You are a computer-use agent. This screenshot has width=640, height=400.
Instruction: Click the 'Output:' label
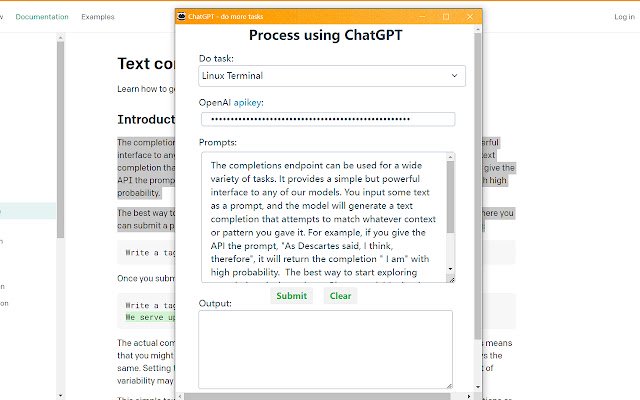coord(215,303)
